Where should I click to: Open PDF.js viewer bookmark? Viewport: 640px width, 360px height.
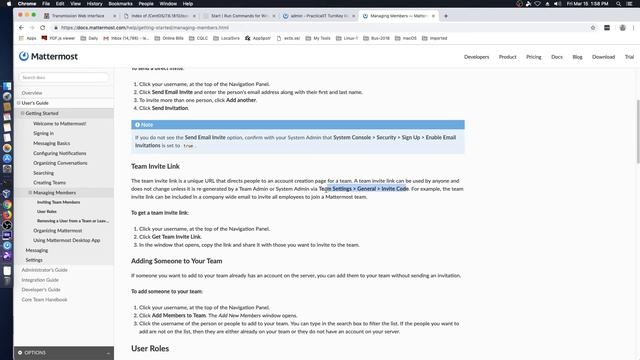click(58, 38)
